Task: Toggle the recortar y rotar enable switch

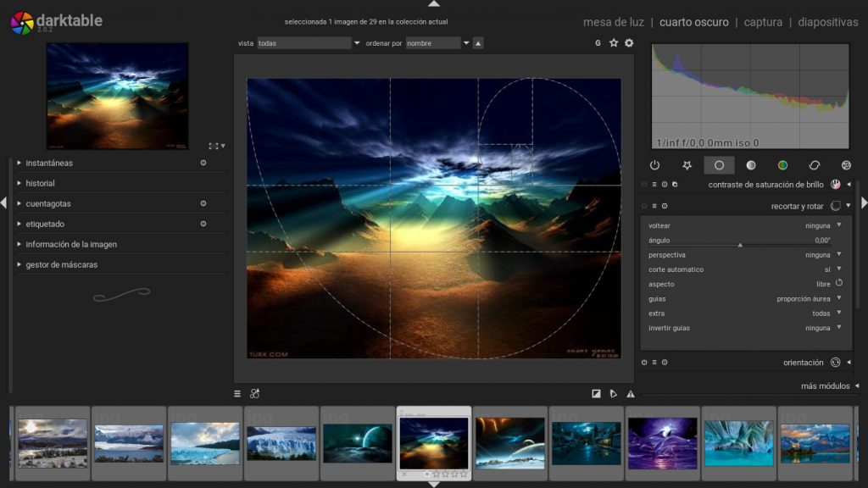Action: click(644, 206)
